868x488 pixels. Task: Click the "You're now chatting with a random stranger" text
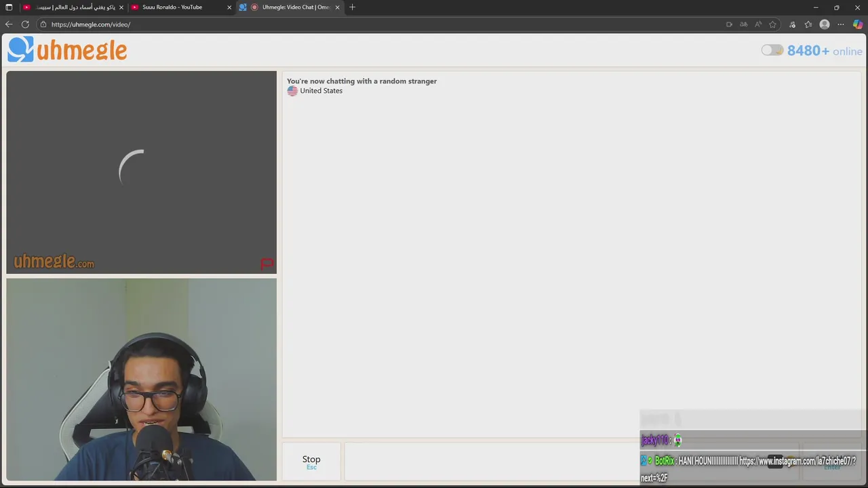pyautogui.click(x=361, y=81)
